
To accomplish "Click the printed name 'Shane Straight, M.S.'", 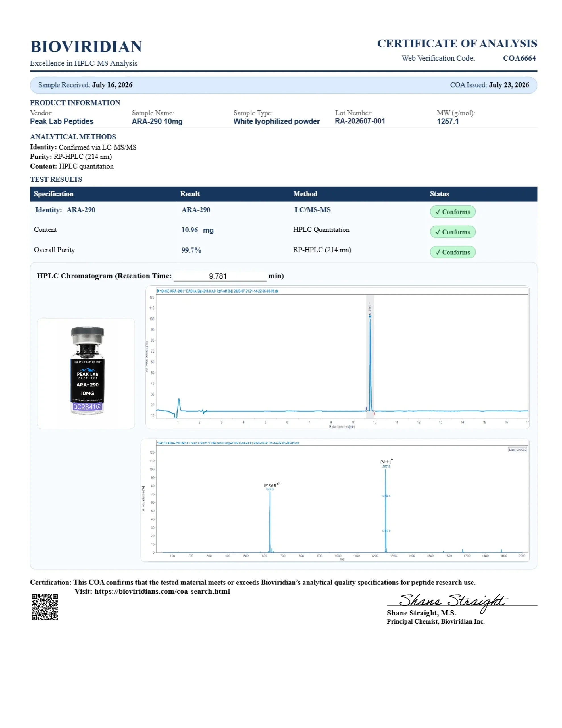I will (421, 613).
